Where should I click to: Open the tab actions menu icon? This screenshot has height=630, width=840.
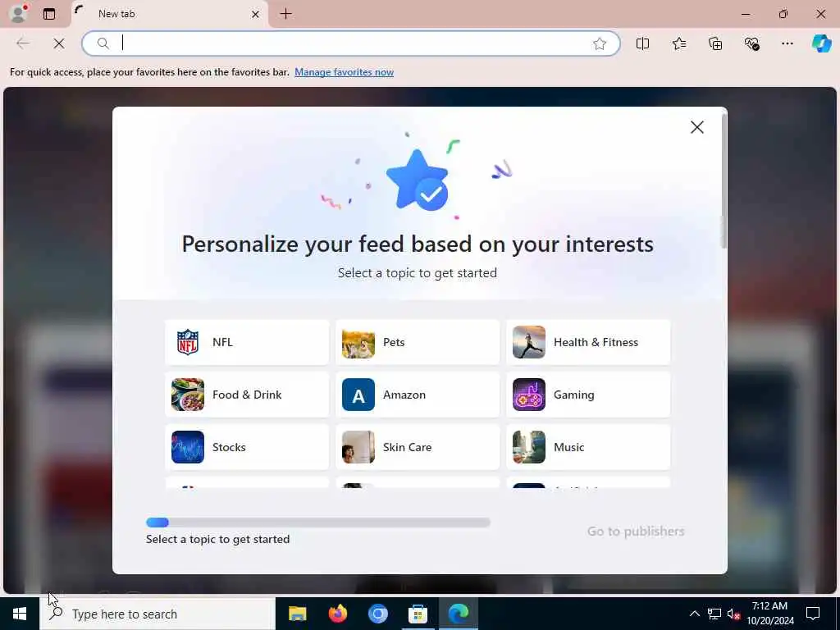pos(49,14)
